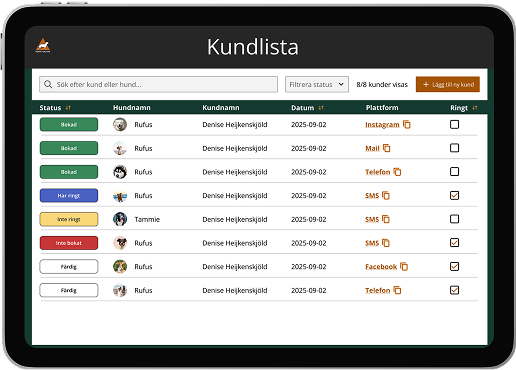Change the red Inte bokat status
This screenshot has width=516, height=370.
(x=69, y=243)
